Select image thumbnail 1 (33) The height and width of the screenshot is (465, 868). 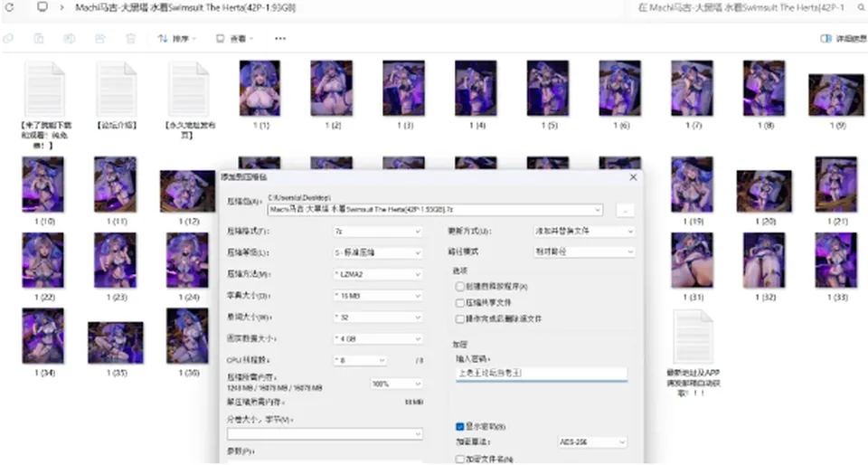835,261
